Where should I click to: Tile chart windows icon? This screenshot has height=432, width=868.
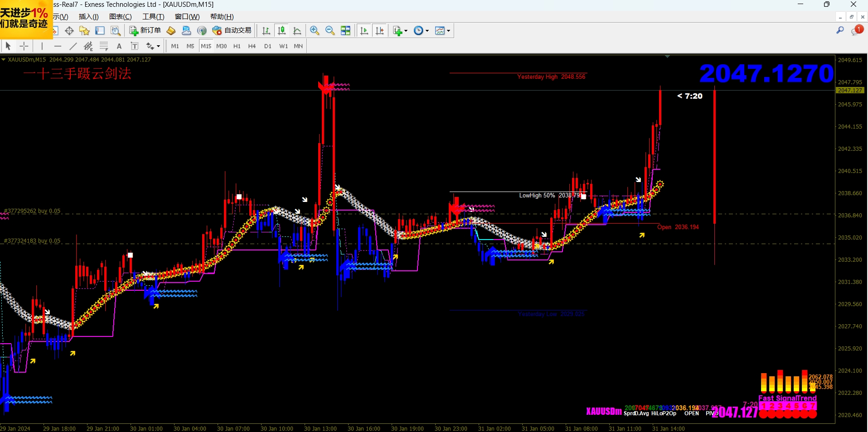pyautogui.click(x=345, y=30)
